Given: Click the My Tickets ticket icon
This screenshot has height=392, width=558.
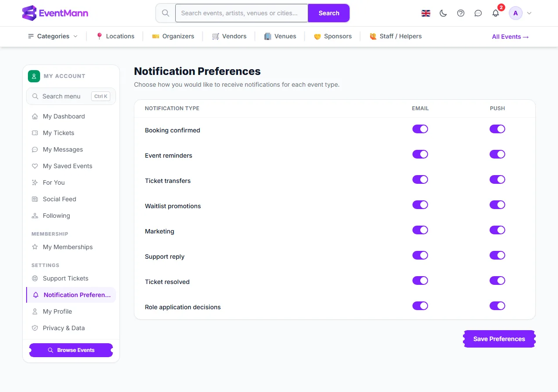Looking at the screenshot, I should 35,133.
